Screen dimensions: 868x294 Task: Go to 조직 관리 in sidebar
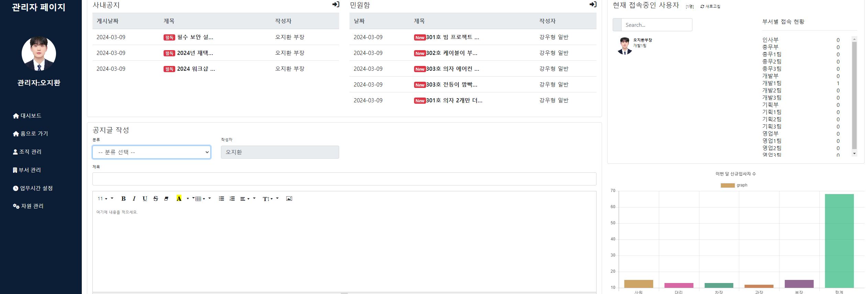pyautogui.click(x=27, y=152)
